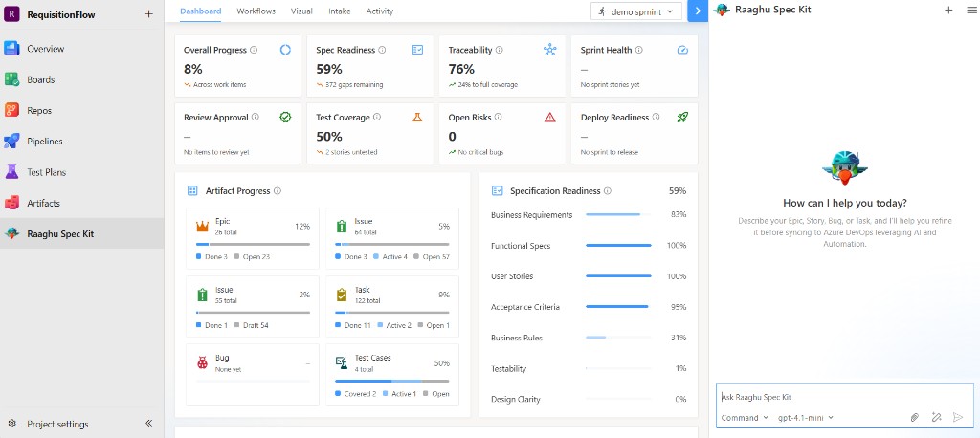The width and height of the screenshot is (980, 438).
Task: Switch to the Workflows tab
Action: click(256, 11)
